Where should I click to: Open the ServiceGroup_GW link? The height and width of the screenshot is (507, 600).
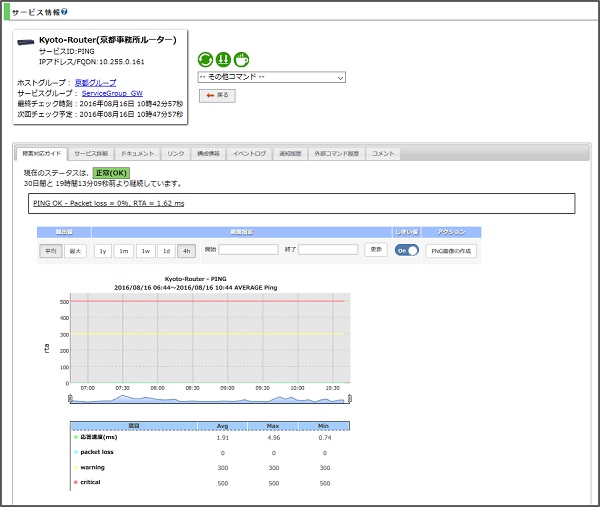(112, 93)
